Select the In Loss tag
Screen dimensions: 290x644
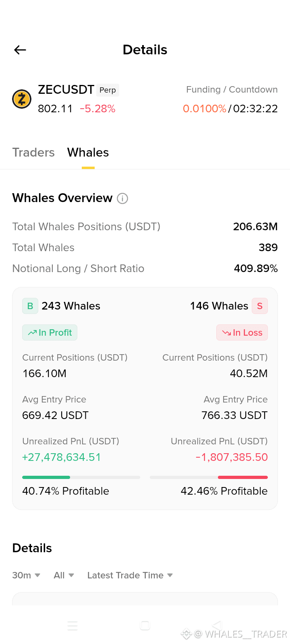pyautogui.click(x=242, y=332)
